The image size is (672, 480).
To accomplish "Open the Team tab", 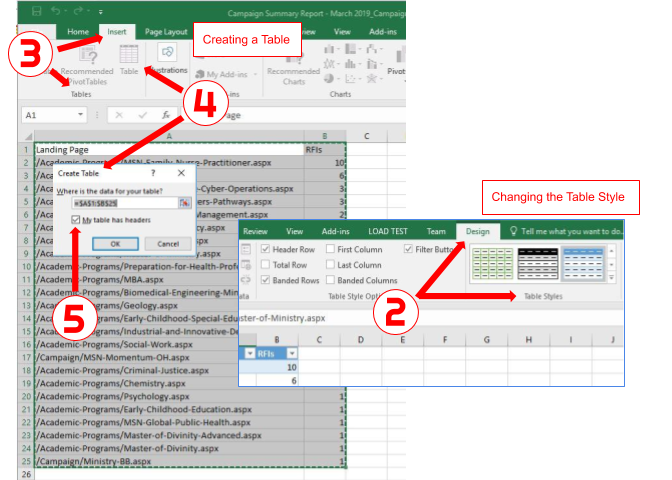I will [x=436, y=231].
